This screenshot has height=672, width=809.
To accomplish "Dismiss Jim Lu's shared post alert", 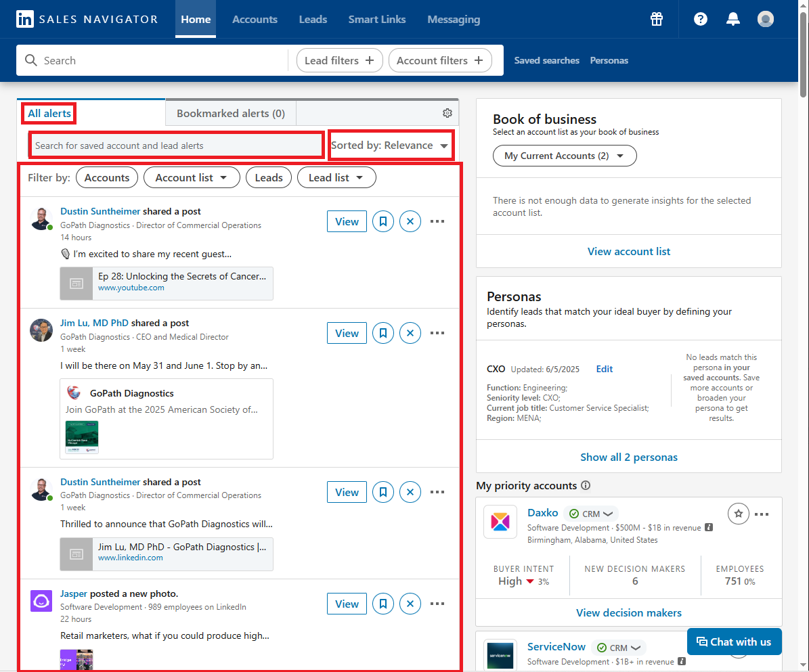I will pyautogui.click(x=410, y=333).
